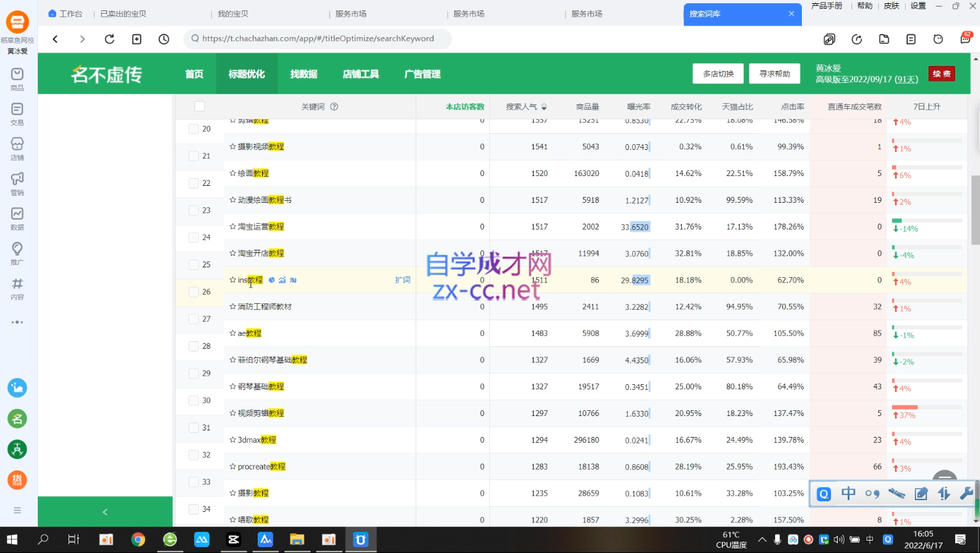Image resolution: width=980 pixels, height=553 pixels.
Task: Check the box for row 30
Action: pyautogui.click(x=194, y=400)
